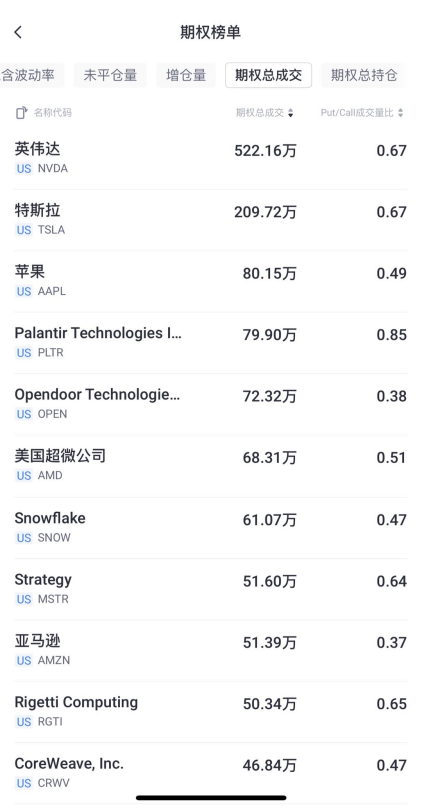Open 英伟达 NVDA row

(x=211, y=158)
